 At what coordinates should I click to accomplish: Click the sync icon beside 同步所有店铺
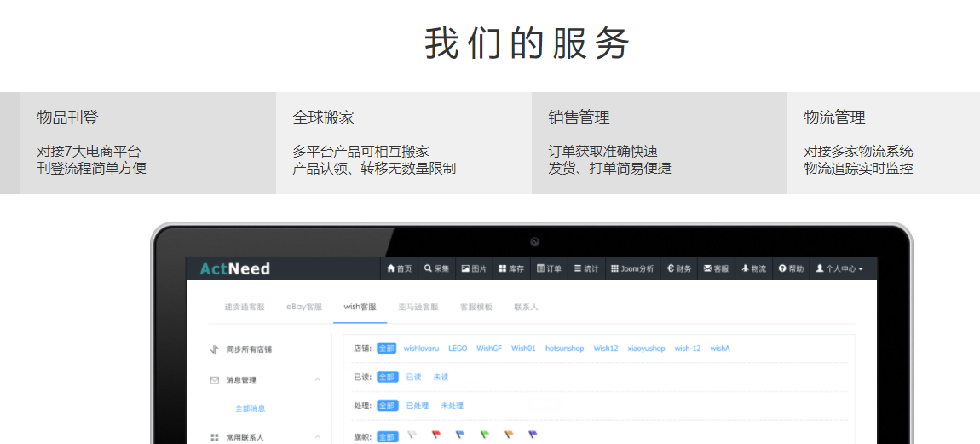[x=215, y=349]
